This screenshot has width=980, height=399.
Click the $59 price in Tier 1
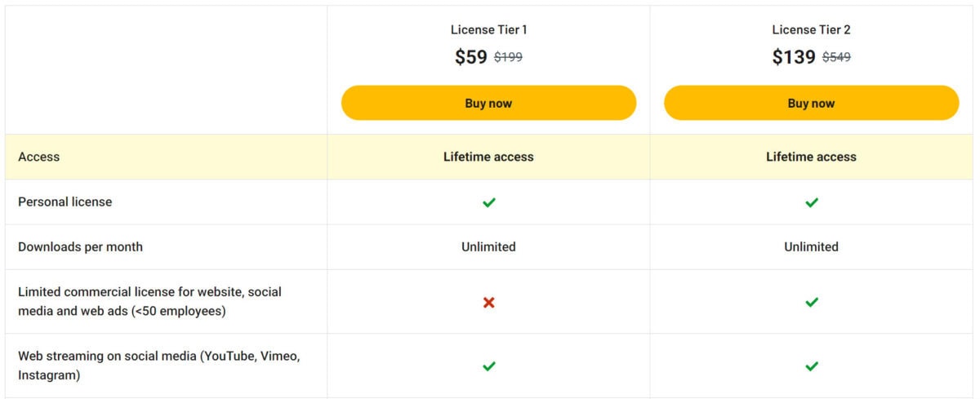click(471, 57)
